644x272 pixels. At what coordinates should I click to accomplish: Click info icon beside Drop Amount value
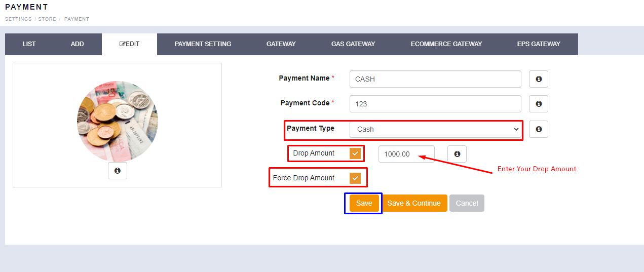(457, 154)
